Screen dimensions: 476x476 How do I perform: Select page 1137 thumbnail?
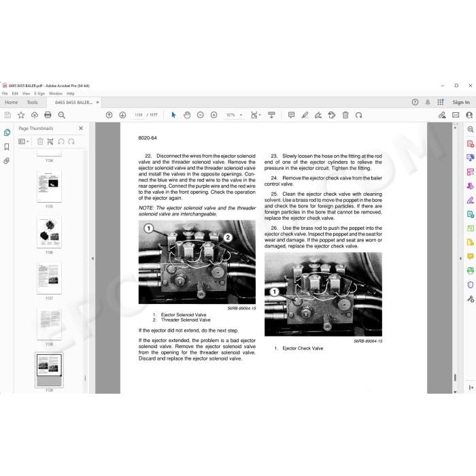[x=49, y=278]
